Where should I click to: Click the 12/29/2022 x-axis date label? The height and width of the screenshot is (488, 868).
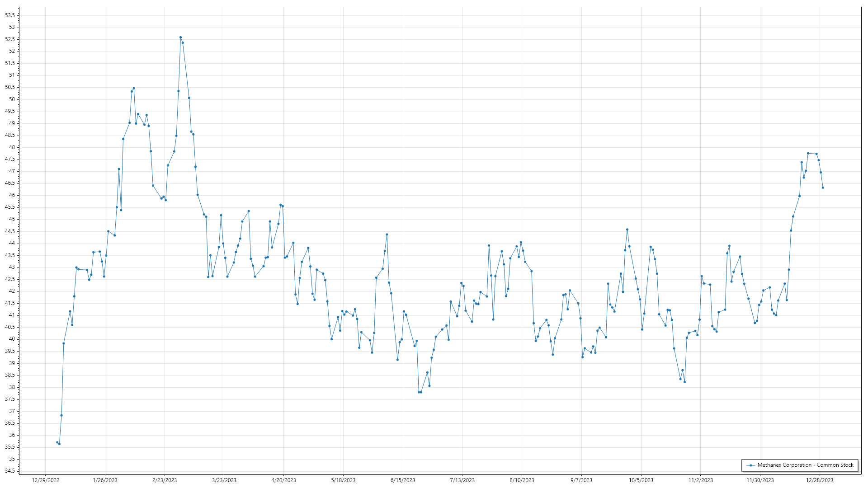[x=46, y=480]
